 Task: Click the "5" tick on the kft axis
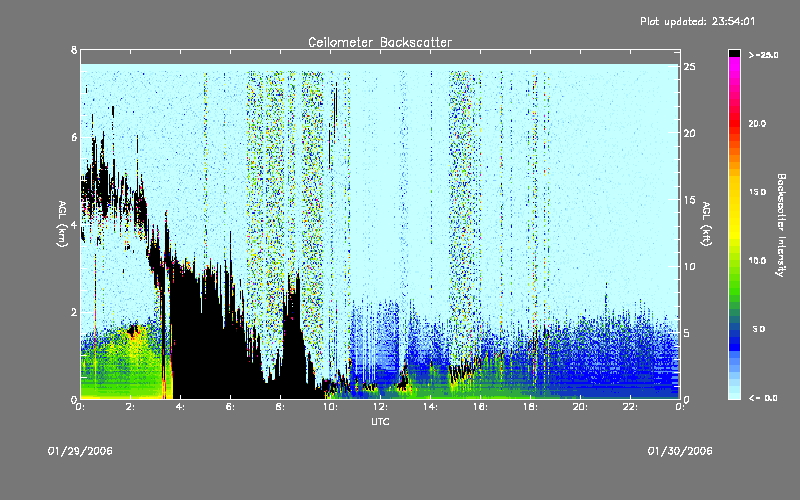(x=687, y=333)
